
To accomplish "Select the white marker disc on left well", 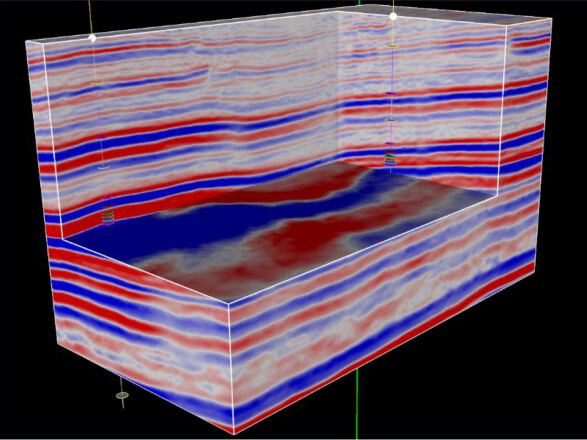I will click(104, 167).
